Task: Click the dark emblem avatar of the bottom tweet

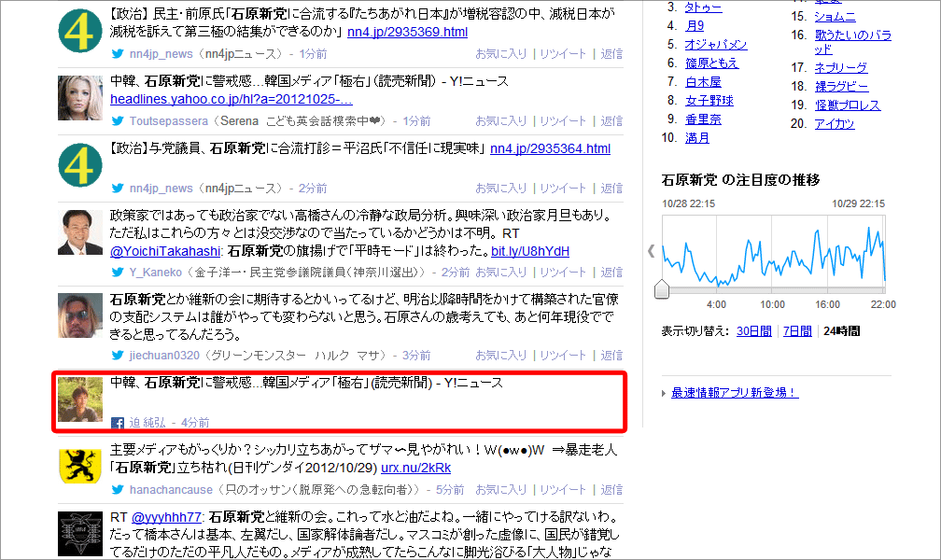Action: tap(80, 534)
